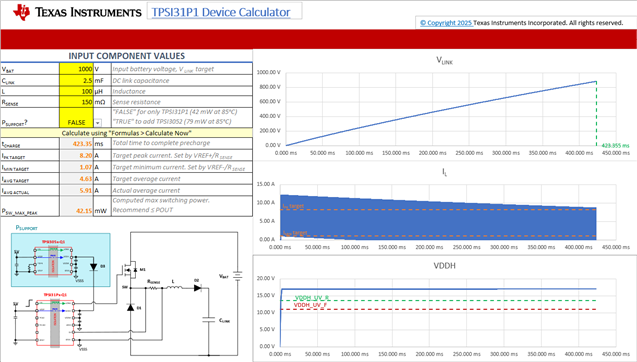Click the tCHARGE 423.35 result cell
Image resolution: width=637 pixels, height=362 pixels.
76,143
